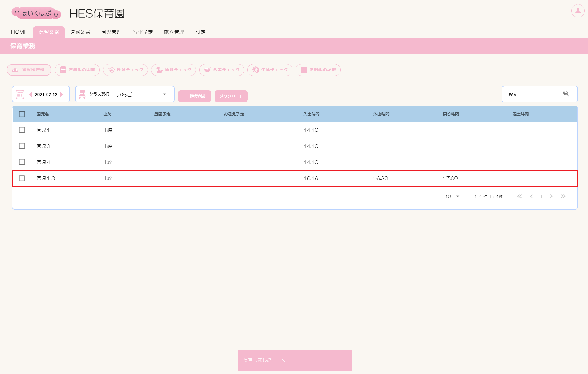Check the box for 園児3
The width and height of the screenshot is (588, 374).
tap(22, 146)
